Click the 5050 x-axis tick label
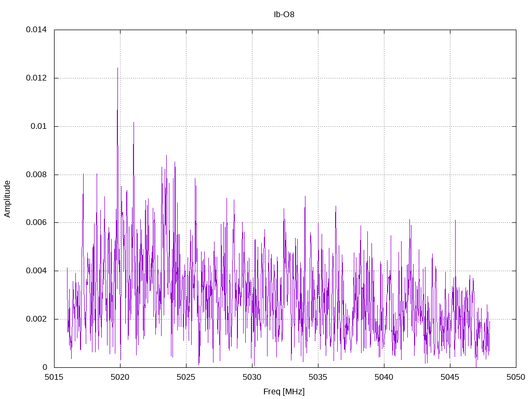 point(516,377)
